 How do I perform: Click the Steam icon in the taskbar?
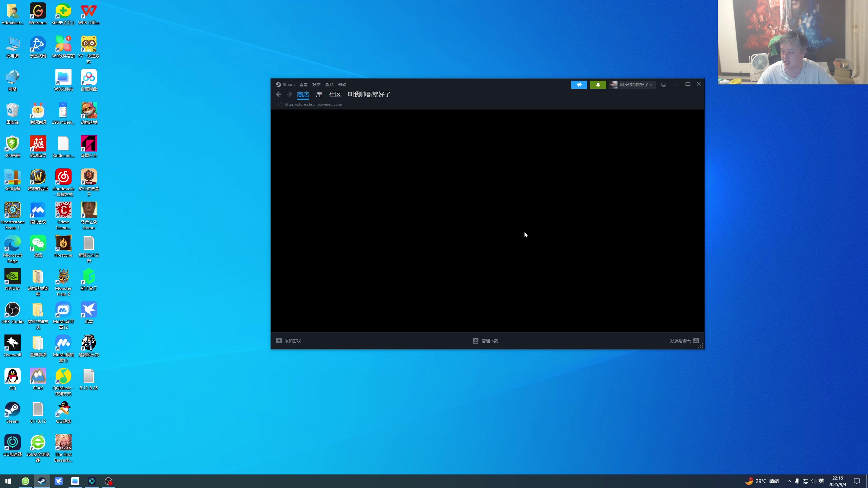coord(42,481)
